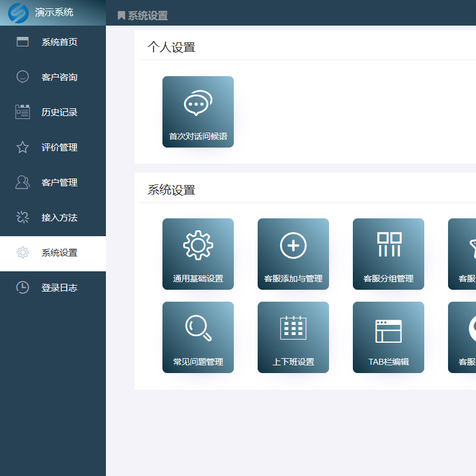Click the gear icon on 通用基础设置 tile
The image size is (476, 476).
(x=198, y=245)
